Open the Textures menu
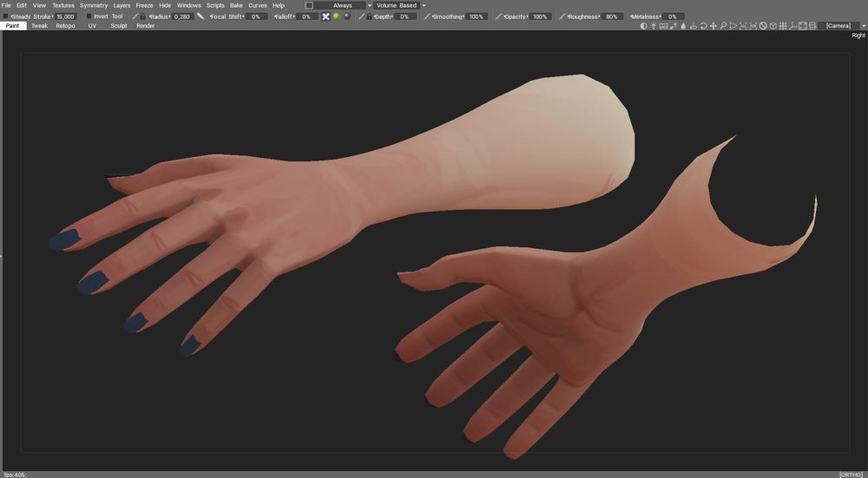The width and height of the screenshot is (868, 478). pos(63,5)
